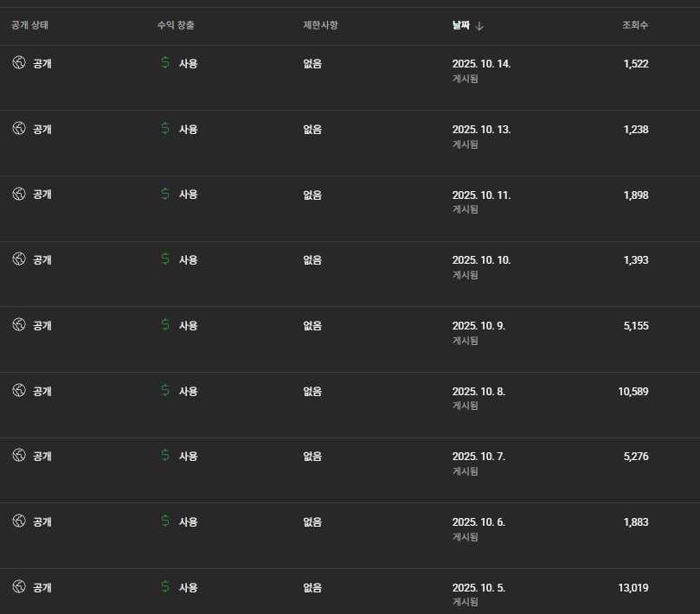Click the 제한사항 column header
This screenshot has height=614, width=700.
pos(320,26)
